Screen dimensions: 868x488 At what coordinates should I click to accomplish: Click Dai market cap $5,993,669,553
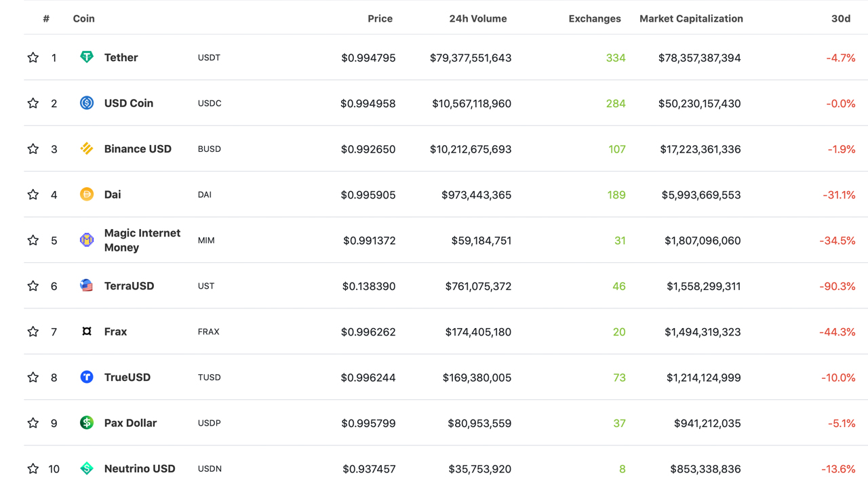(701, 195)
